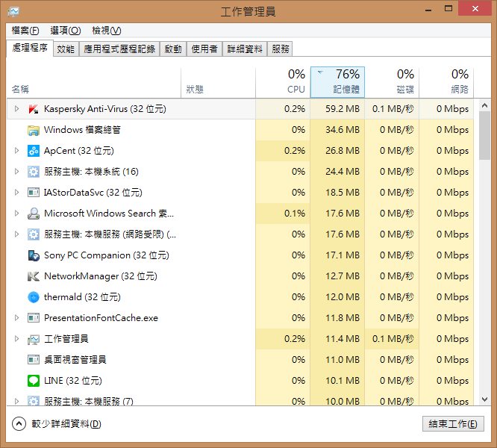The image size is (497, 448).
Task: Select the Windows 檔案總管 process name
Action: [82, 130]
